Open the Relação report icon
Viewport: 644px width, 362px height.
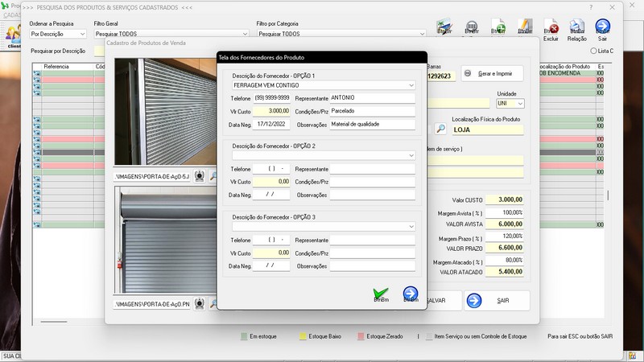pos(576,27)
